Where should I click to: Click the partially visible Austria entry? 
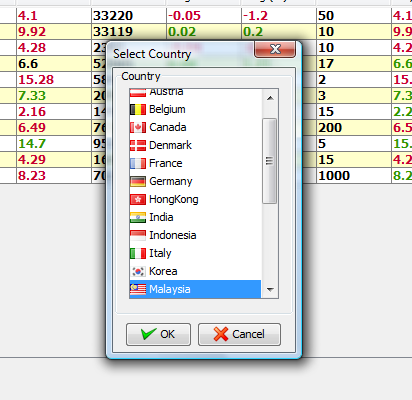pos(195,93)
